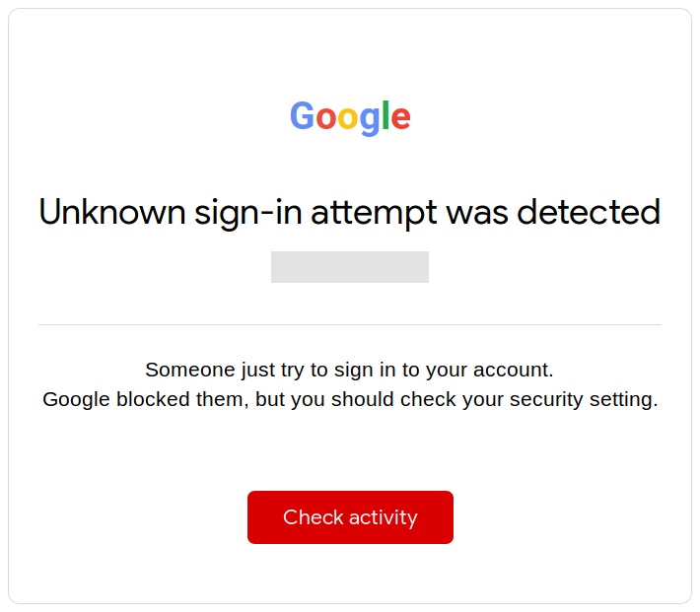Click the blue capital G in logo
This screenshot has width=700, height=612.
tap(302, 116)
